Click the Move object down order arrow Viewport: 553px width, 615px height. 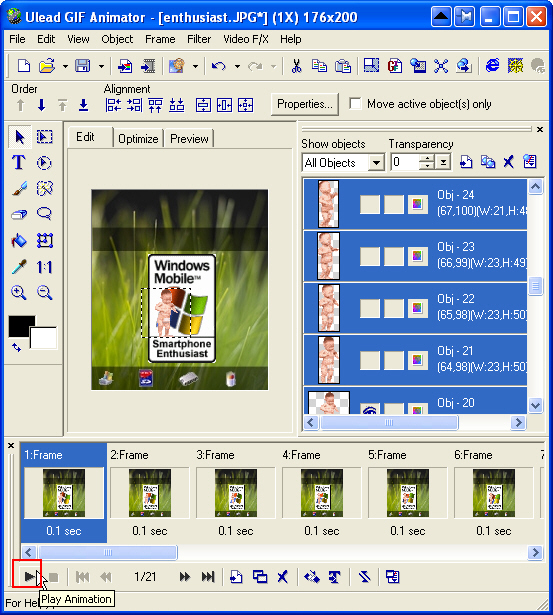point(41,105)
